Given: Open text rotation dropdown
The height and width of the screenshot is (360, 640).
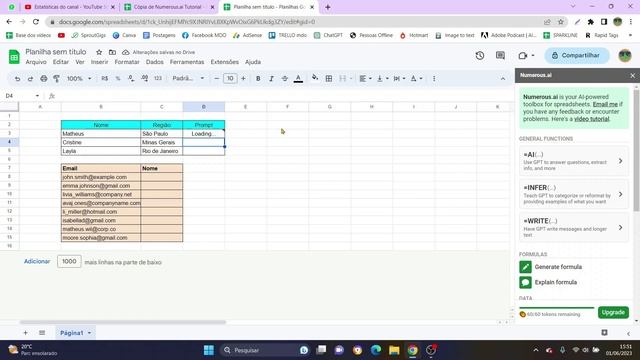Looking at the screenshot, I should (x=416, y=78).
